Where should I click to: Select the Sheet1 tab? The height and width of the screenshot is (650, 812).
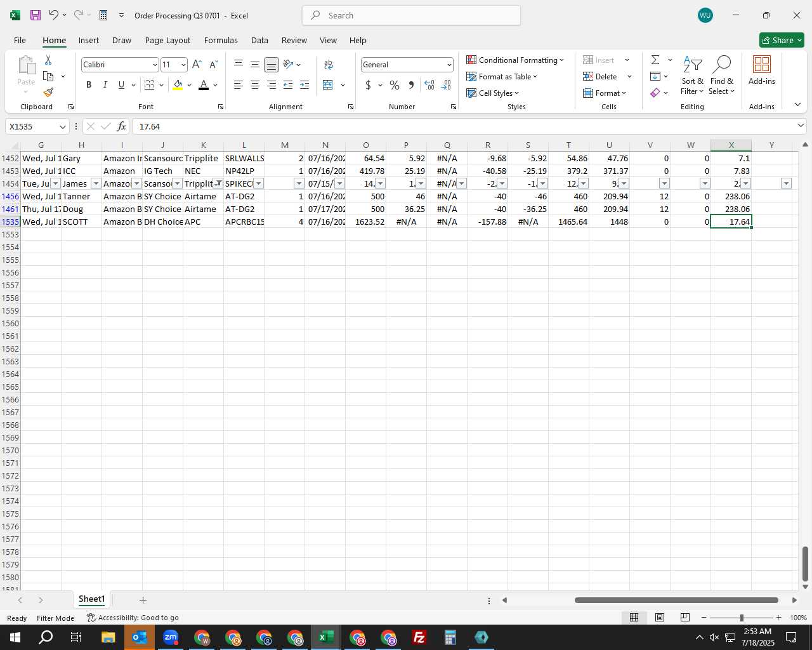[x=91, y=599]
